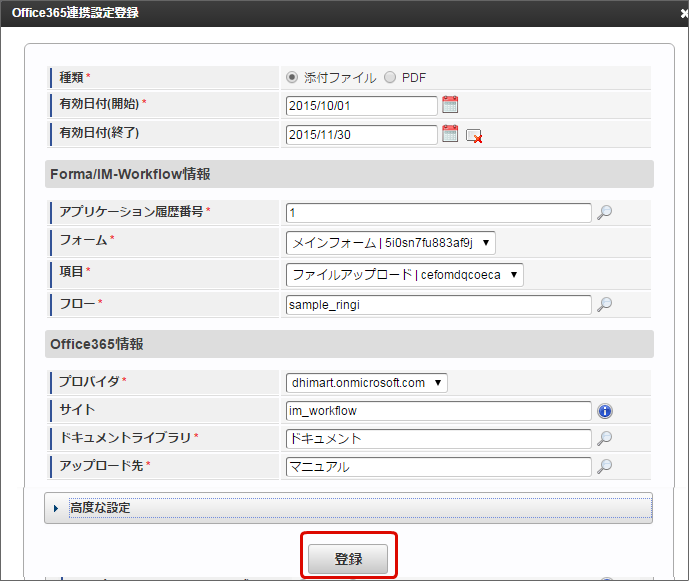Image resolution: width=689 pixels, height=581 pixels.
Task: Select 添付ファイル radio button
Action: pos(292,77)
